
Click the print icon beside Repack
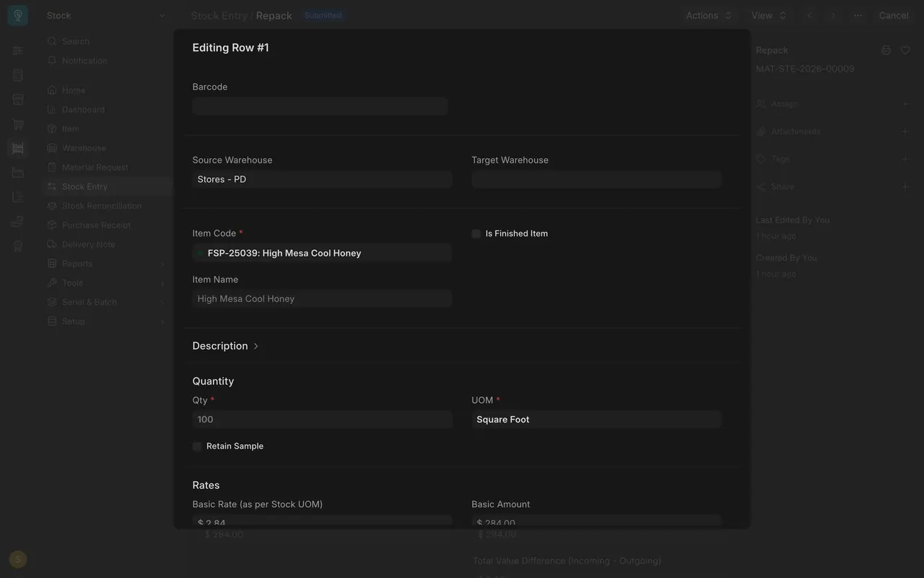pyautogui.click(x=886, y=50)
